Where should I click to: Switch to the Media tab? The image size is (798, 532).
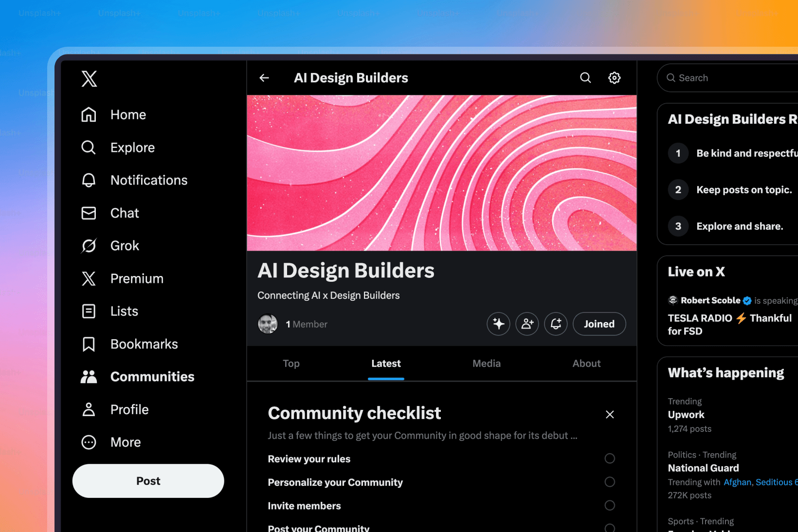pos(486,363)
